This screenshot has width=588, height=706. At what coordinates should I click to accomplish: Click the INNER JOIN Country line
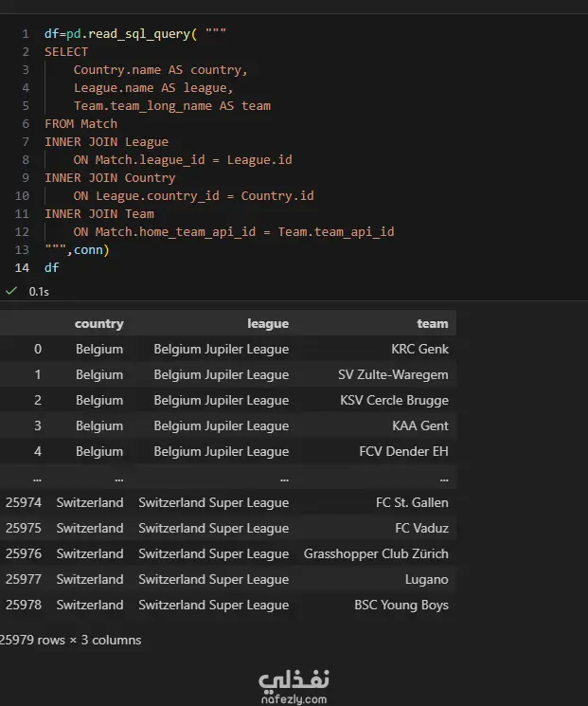click(x=110, y=178)
